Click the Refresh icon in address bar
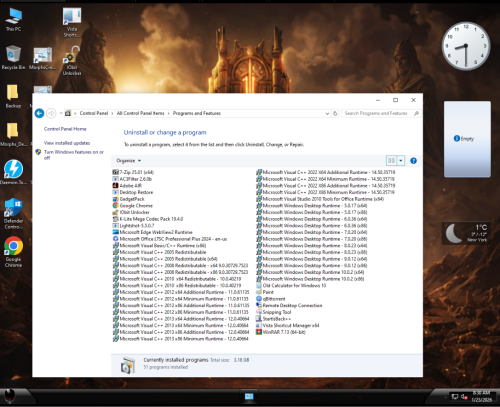This screenshot has height=407, width=500. pos(335,113)
